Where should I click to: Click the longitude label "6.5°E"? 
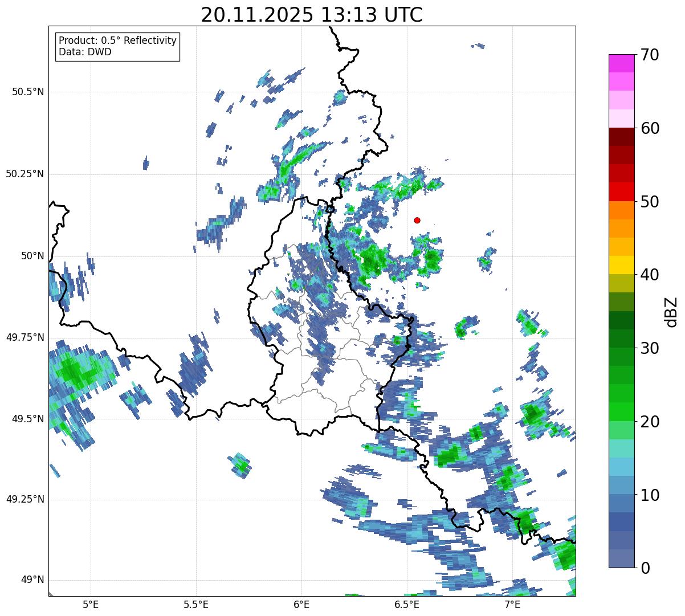407,605
